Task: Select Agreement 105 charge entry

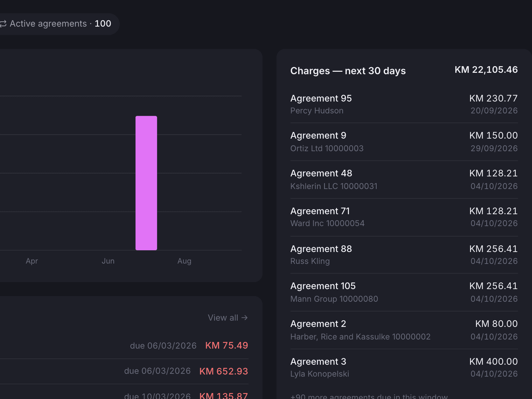Action: [x=404, y=292]
